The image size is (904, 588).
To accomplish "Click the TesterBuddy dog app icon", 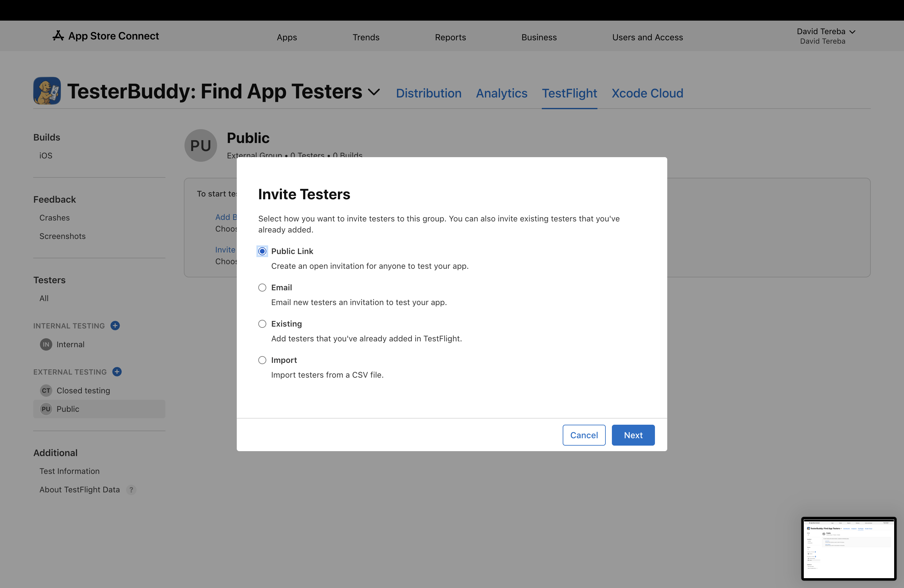I will pos(47,91).
